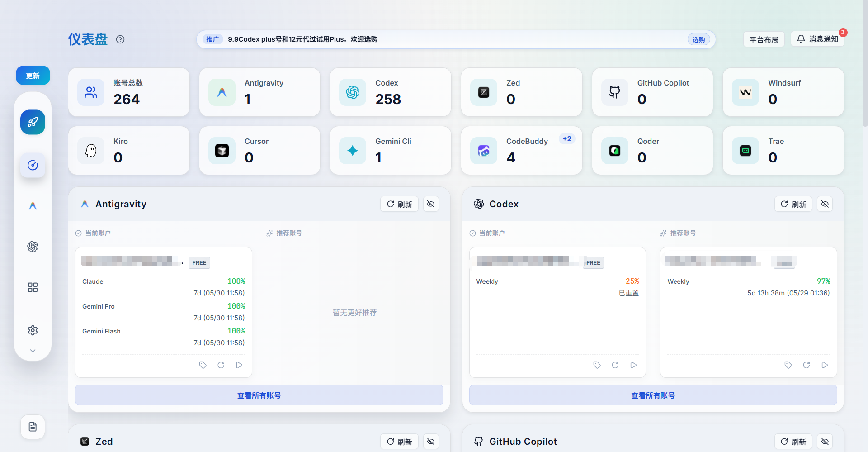Open Codex page from the sidebar
Image resolution: width=868 pixels, height=452 pixels.
pos(33,247)
